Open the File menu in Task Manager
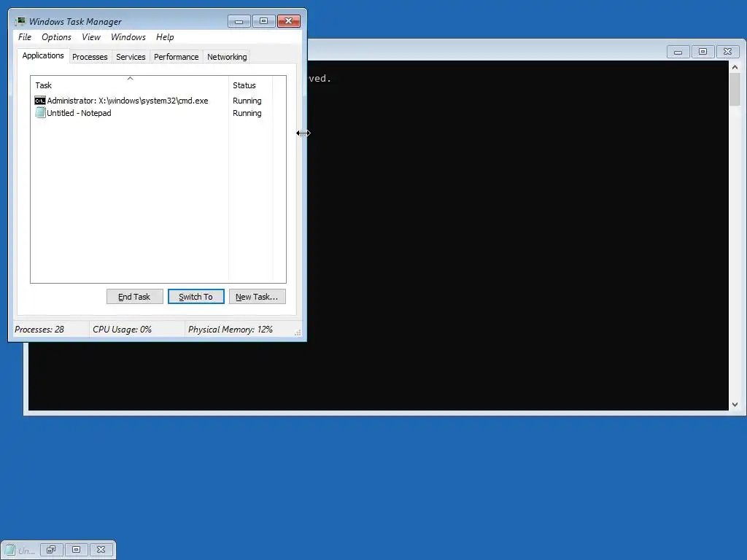Viewport: 747px width, 560px height. [25, 37]
